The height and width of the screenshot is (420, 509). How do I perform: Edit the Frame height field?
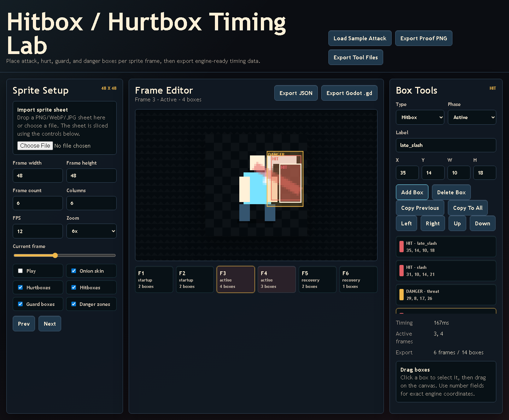click(92, 176)
